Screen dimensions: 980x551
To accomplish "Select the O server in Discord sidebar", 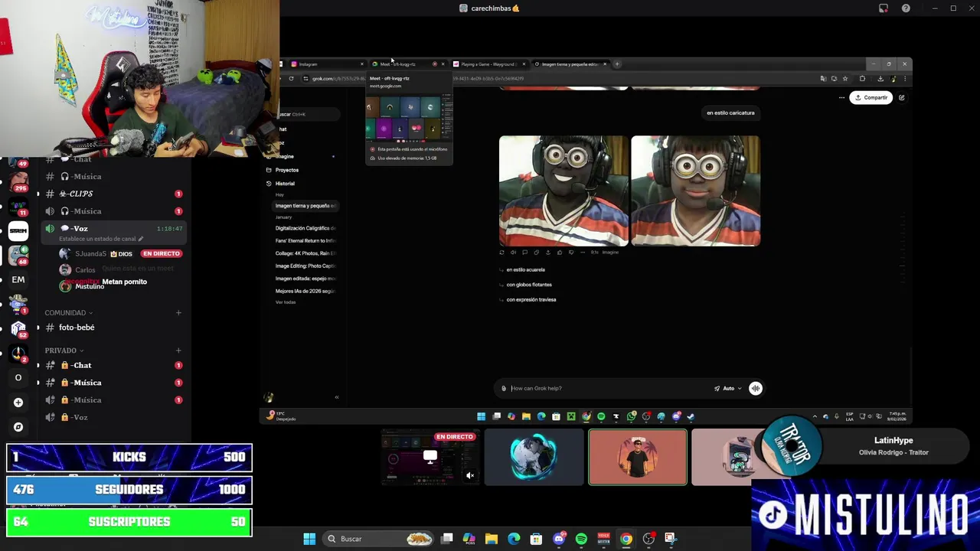I will coord(18,377).
